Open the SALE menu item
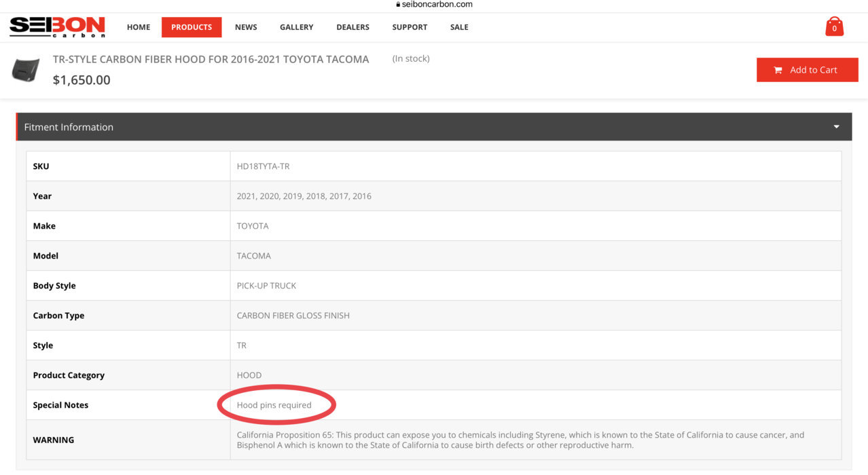Viewport: 868px width, 475px height. (x=459, y=27)
